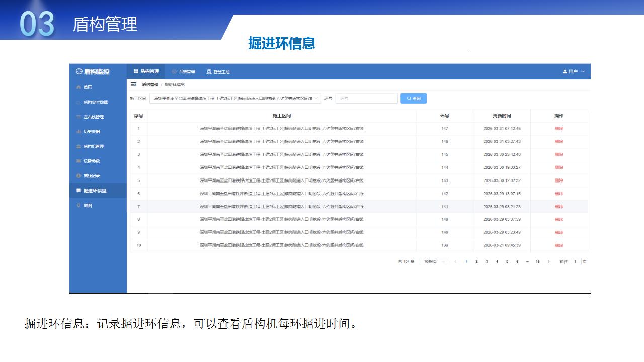Expand the 用户 account dropdown
This screenshot has width=644, height=362.
574,72
